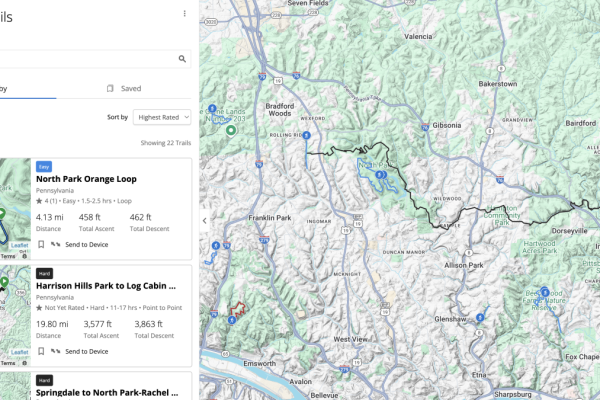Click the 19.80 mi distance value
Screen dimensions: 600x400
(x=52, y=324)
